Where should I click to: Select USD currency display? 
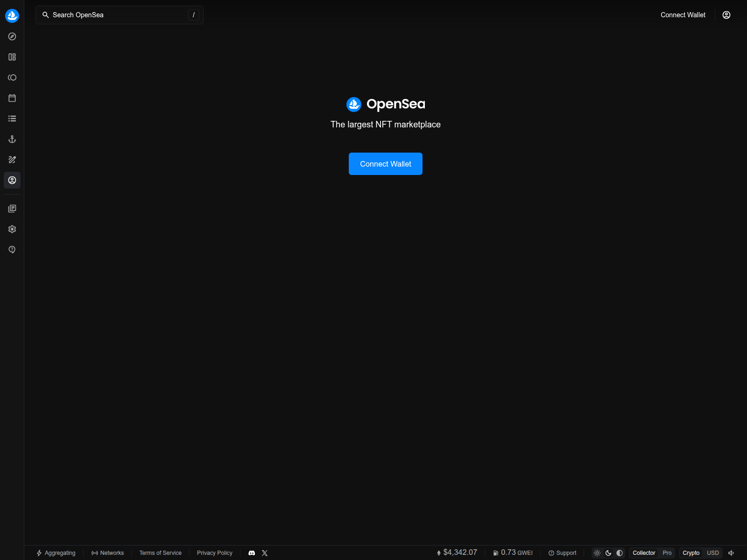click(x=713, y=553)
